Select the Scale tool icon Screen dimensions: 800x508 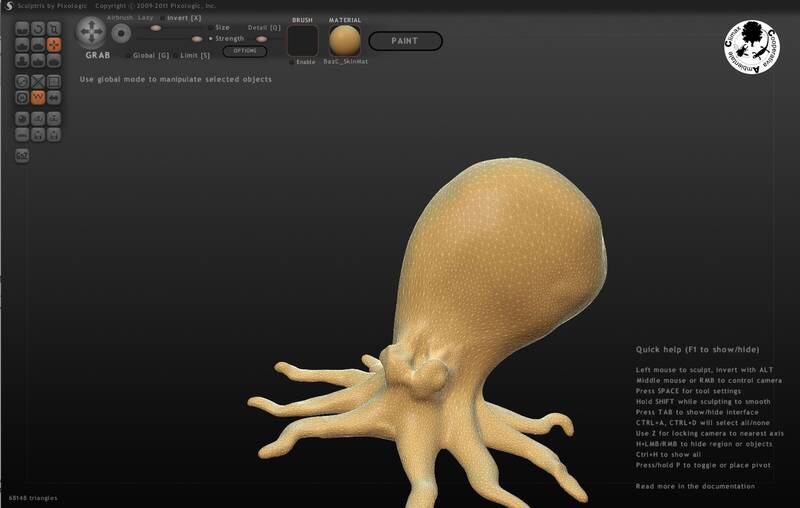[55, 28]
